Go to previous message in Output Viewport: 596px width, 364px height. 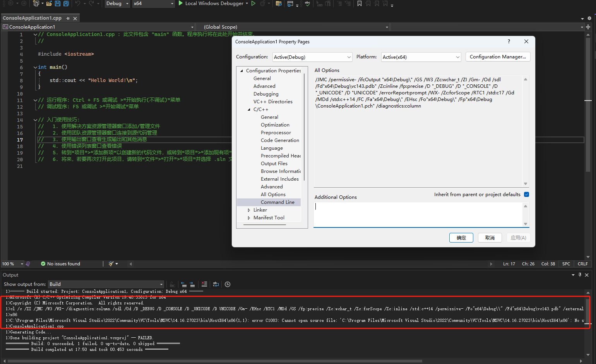coord(183,284)
